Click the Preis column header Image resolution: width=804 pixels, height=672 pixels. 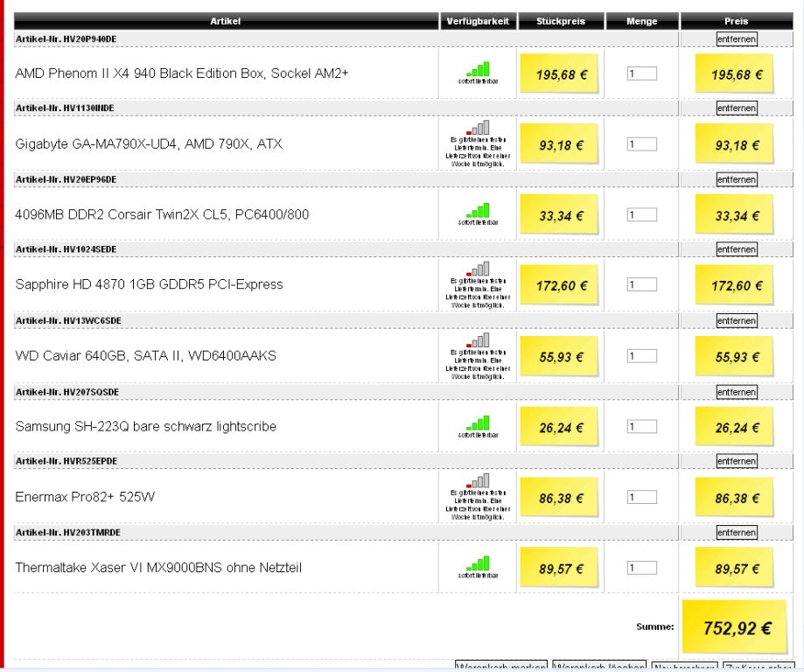737,21
